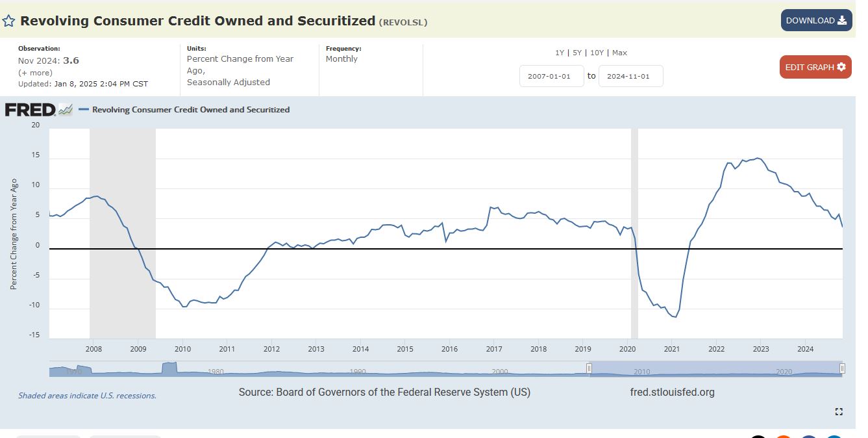Switch to the 10Y time range
868x438 pixels.
click(597, 53)
